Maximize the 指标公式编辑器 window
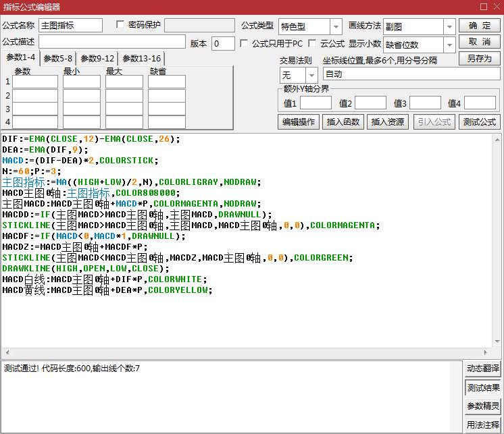This screenshot has height=434, width=504. pyautogui.click(x=484, y=7)
